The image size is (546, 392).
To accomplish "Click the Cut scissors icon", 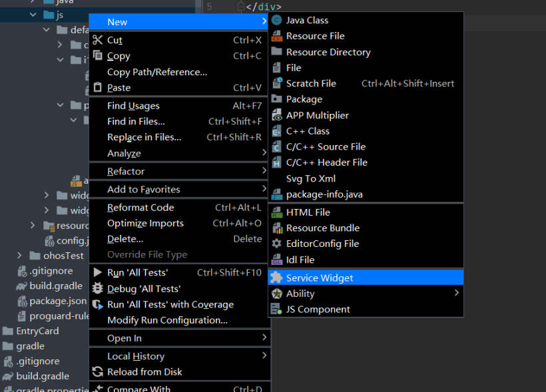I will point(98,40).
